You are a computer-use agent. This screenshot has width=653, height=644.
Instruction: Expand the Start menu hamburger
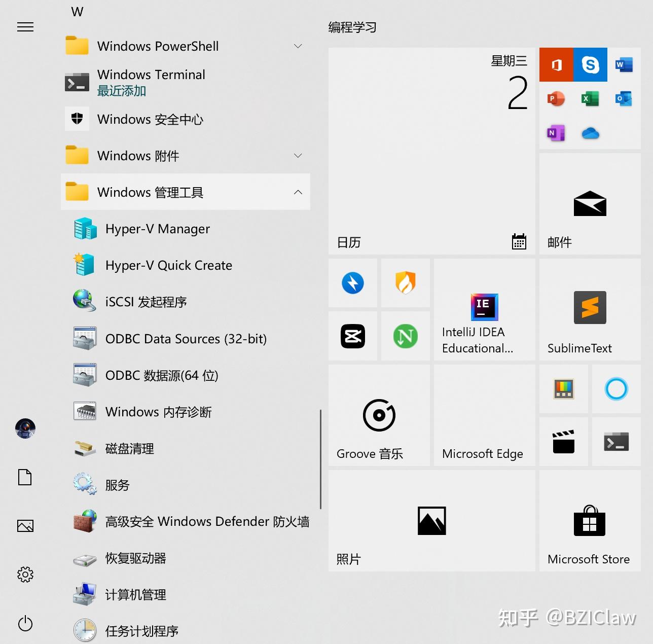click(x=25, y=27)
